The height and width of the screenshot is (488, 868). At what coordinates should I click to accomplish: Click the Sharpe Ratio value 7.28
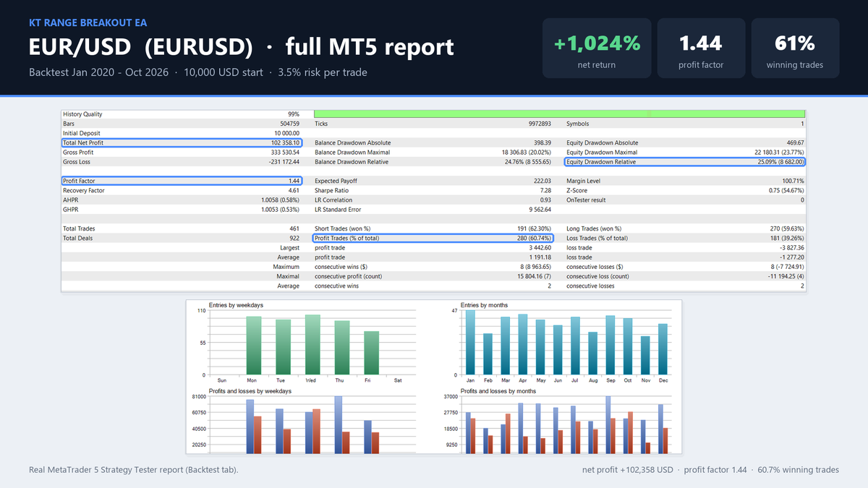(545, 190)
